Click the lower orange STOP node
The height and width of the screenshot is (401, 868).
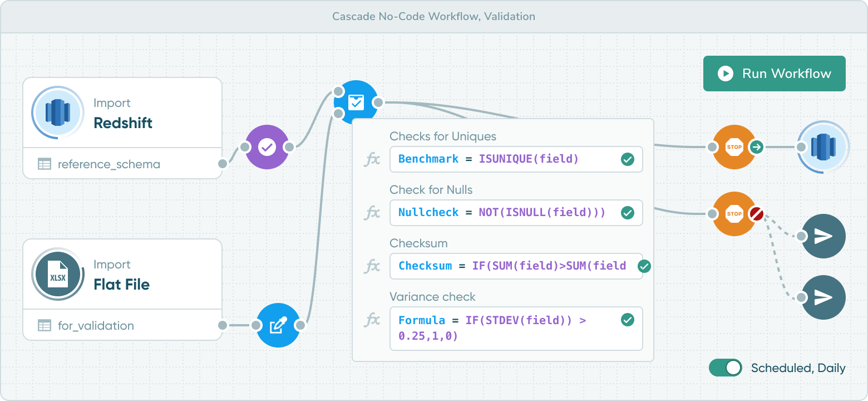click(x=734, y=214)
